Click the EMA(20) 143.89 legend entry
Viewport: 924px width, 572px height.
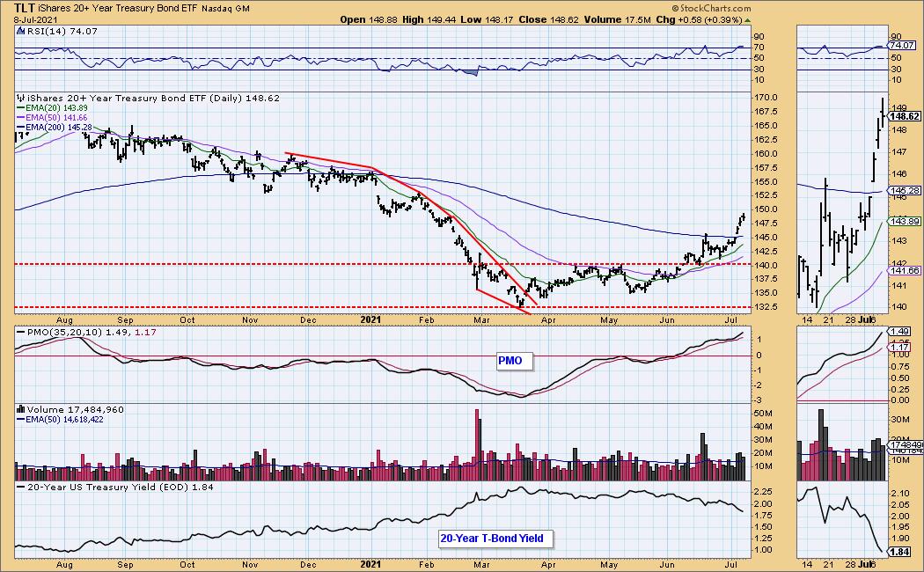(56, 108)
